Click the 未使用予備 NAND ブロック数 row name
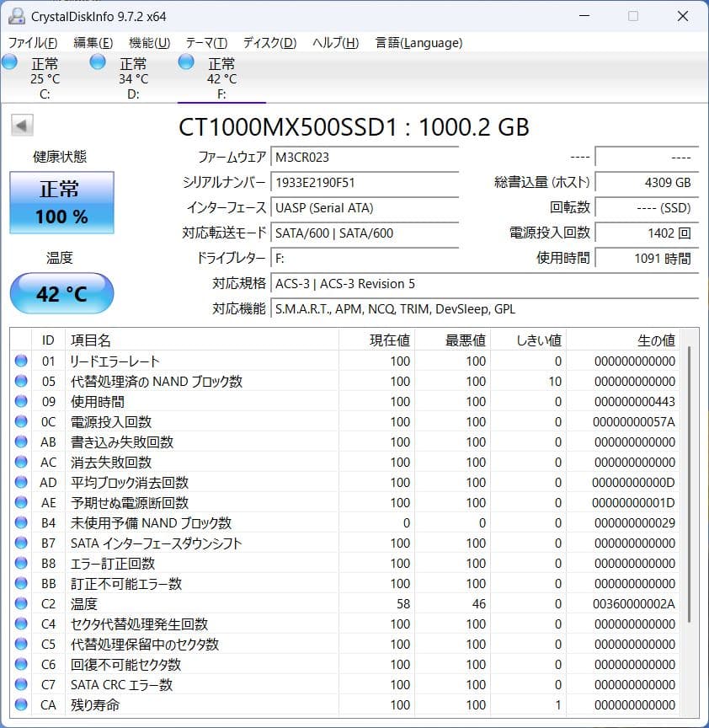This screenshot has height=728, width=709. tap(151, 522)
